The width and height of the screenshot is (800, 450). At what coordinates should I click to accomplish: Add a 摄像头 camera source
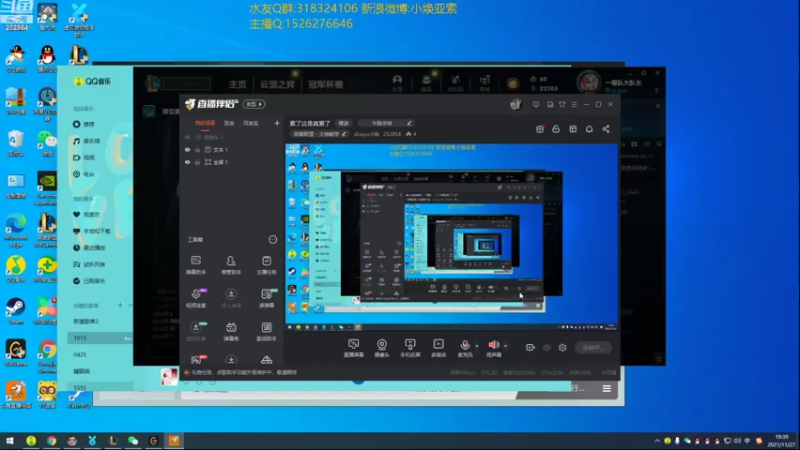point(382,348)
